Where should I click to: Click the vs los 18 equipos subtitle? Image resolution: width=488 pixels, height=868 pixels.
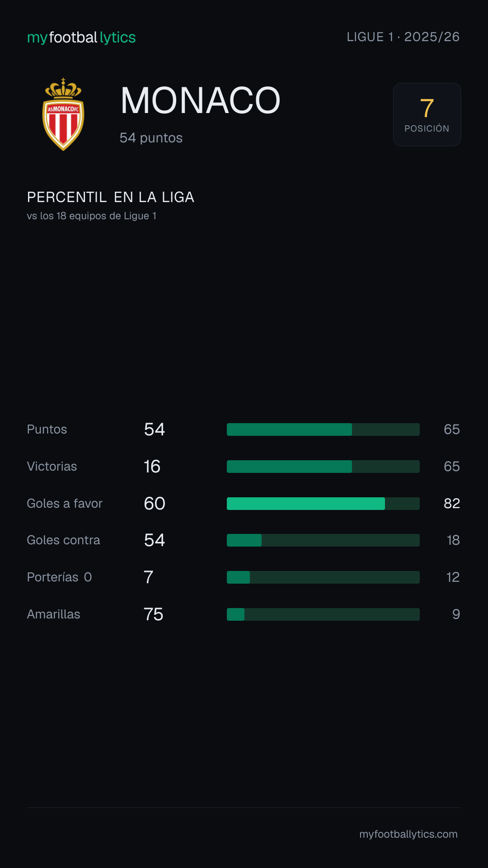pos(92,216)
